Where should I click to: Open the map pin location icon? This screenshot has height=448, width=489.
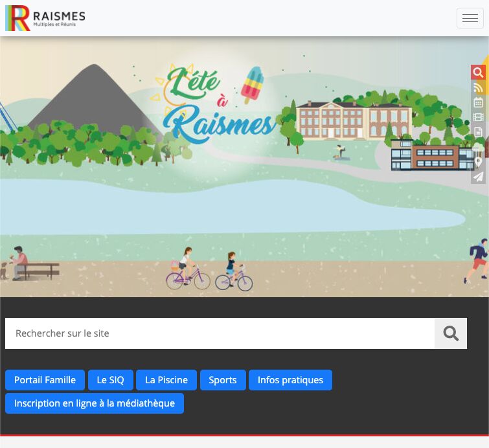[x=478, y=162]
